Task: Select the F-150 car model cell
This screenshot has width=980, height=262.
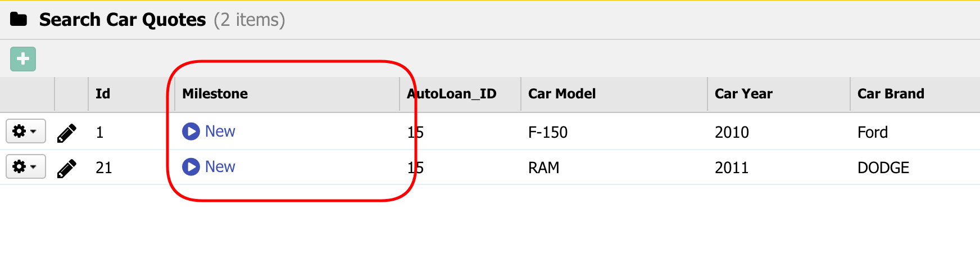Action: point(548,133)
